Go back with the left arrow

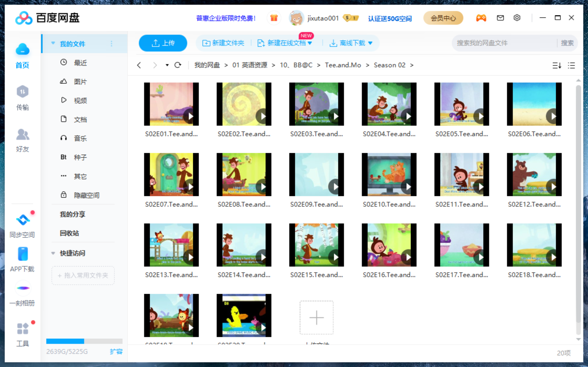139,65
